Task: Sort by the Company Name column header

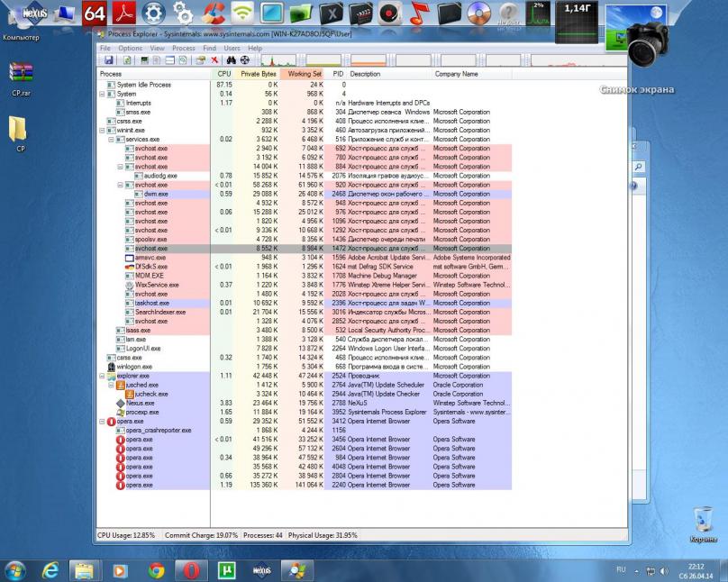Action: (x=472, y=74)
